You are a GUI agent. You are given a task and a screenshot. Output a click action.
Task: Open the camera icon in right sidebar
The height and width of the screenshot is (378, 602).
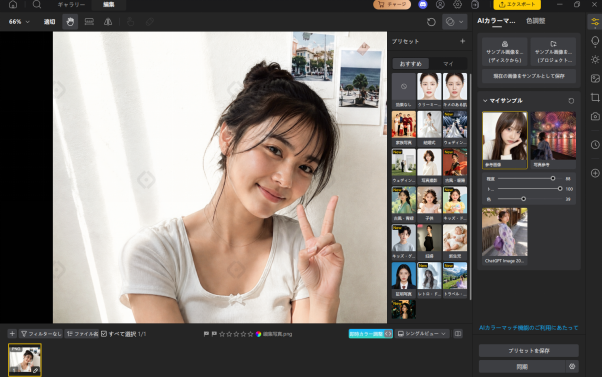coord(595,116)
